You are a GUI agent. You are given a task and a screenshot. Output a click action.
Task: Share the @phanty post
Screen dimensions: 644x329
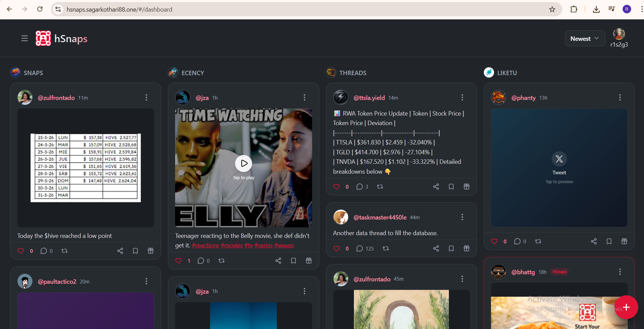coord(594,241)
